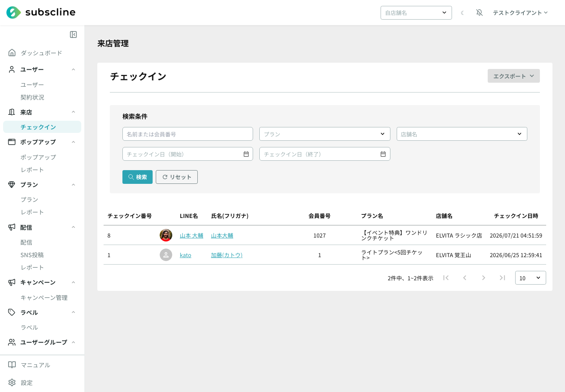
Task: Focus the 名前または会員番号 input field
Action: coord(188,134)
